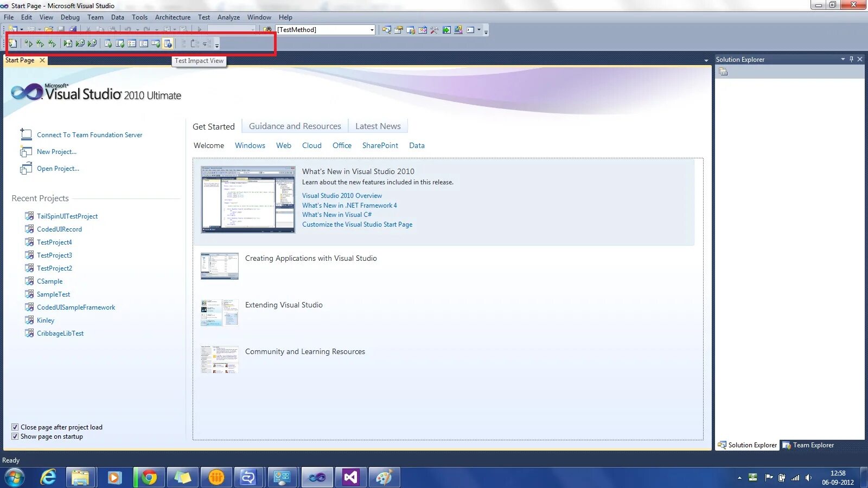Debug Tests in Current Context icon

tap(68, 43)
